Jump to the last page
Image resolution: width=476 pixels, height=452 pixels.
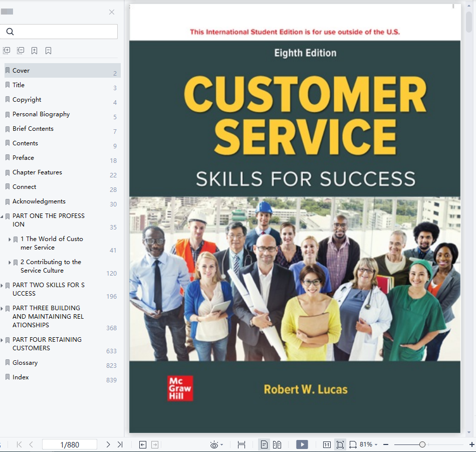120,444
